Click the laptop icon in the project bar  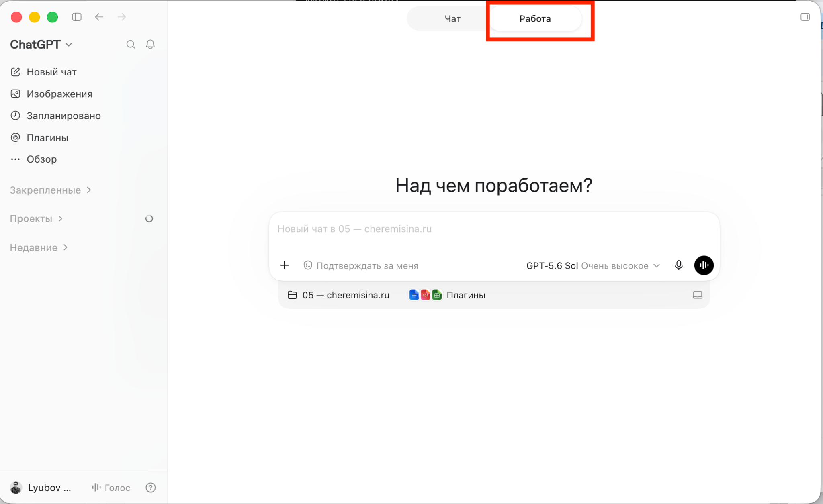[698, 295]
